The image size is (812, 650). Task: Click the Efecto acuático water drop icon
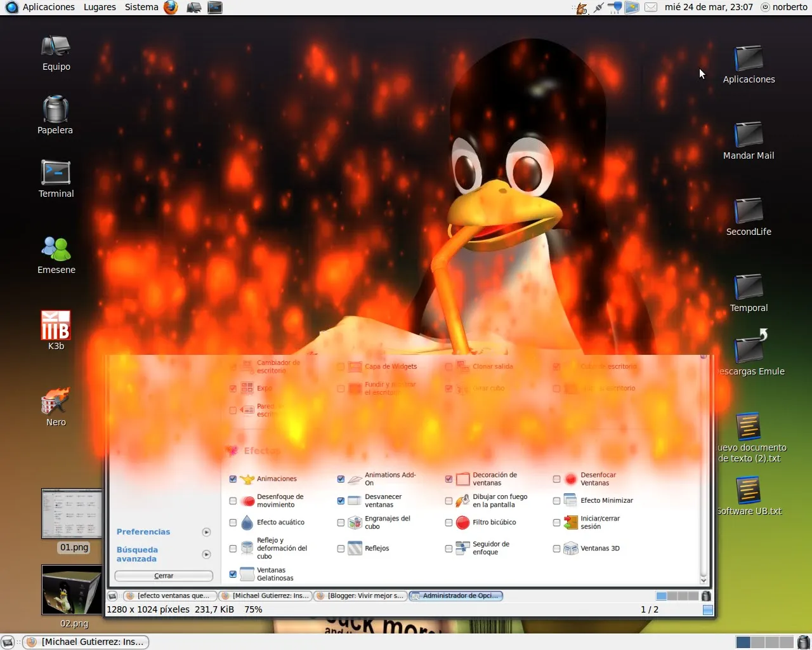247,522
